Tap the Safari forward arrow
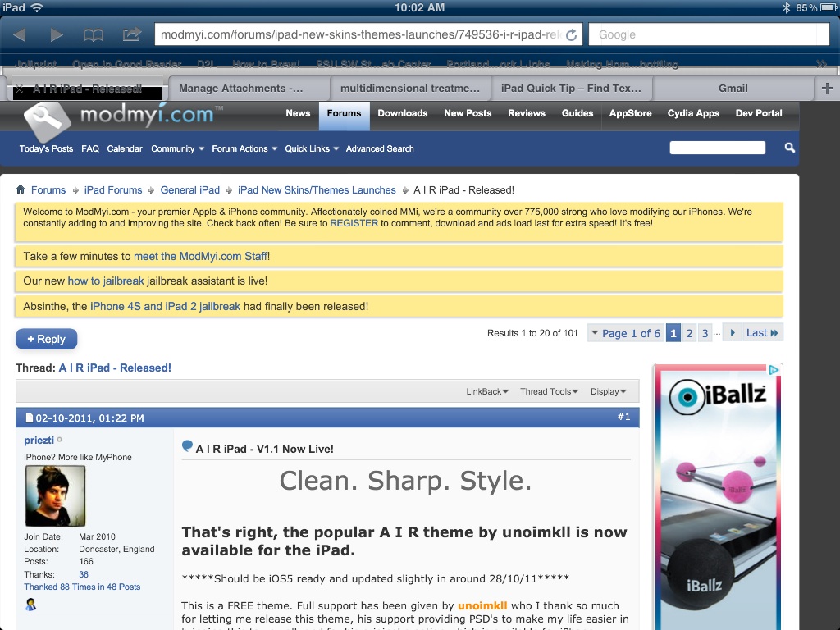The image size is (840, 630). point(57,35)
